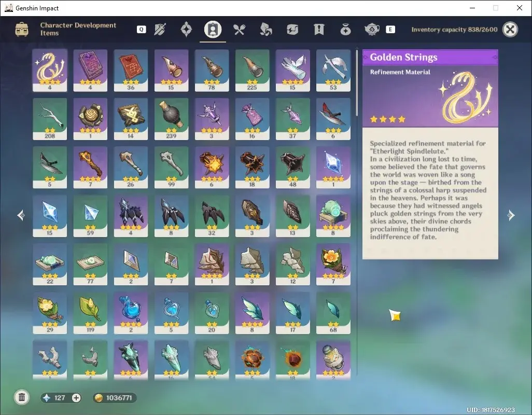The height and width of the screenshot is (415, 532).
Task: Select the glowing ore item with count 6
Action: 212,167
